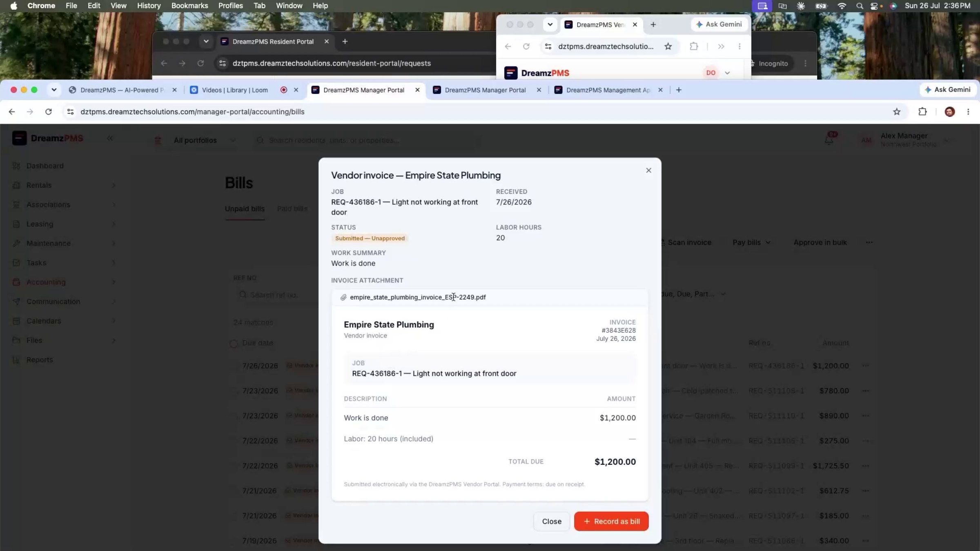Switch to Paid bills tab

[x=292, y=209]
